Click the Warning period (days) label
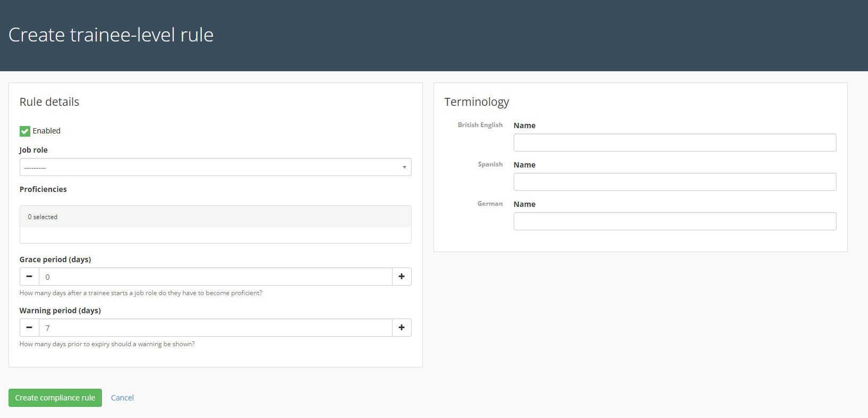 (x=60, y=311)
